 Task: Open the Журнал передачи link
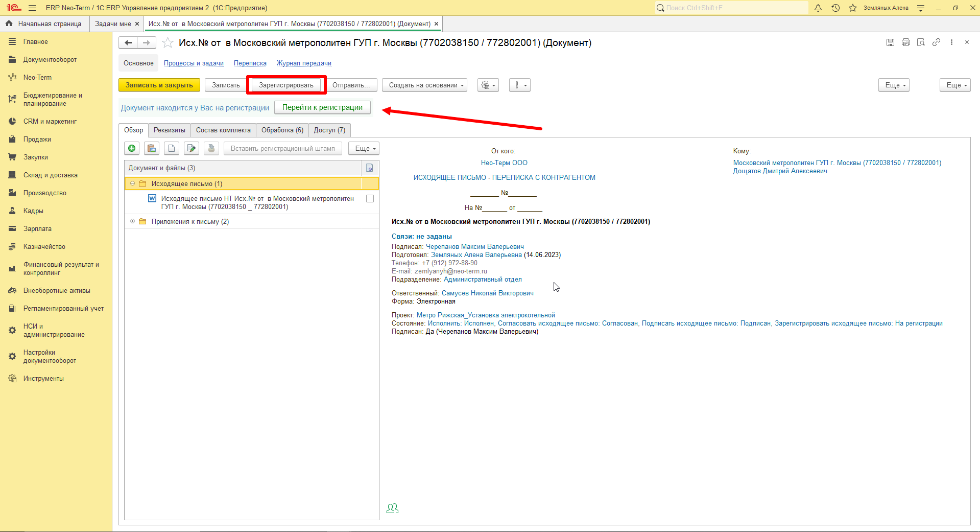tap(304, 63)
